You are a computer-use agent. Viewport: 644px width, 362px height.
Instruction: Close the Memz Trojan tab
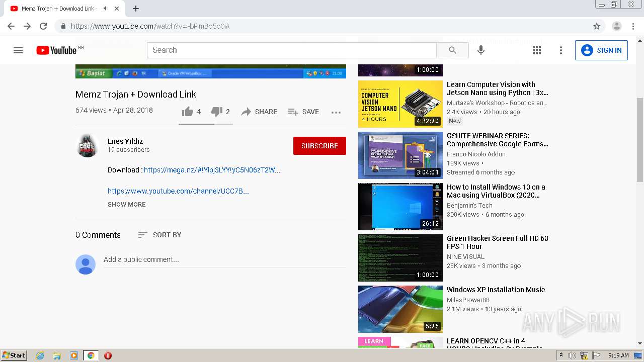click(117, 9)
